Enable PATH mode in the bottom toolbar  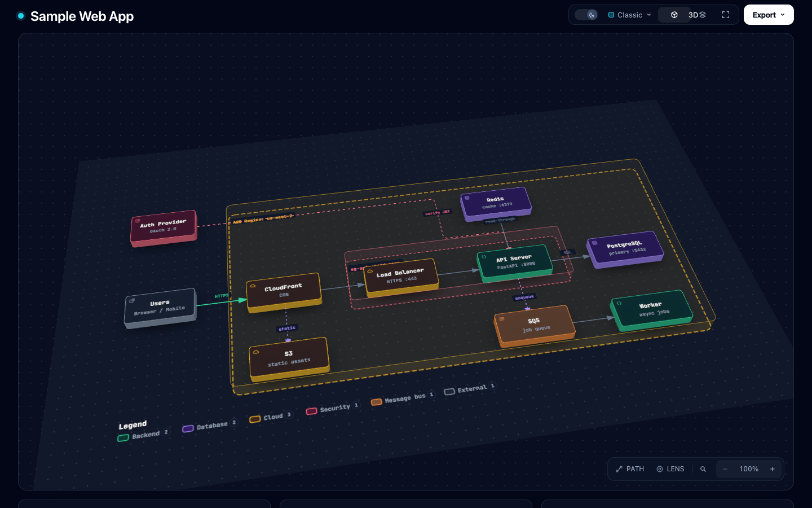click(630, 469)
